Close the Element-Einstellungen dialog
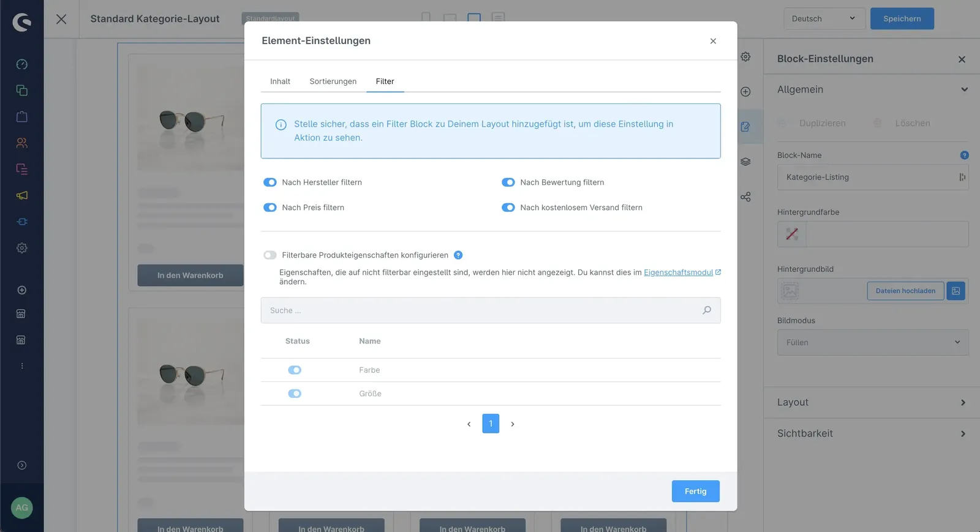 point(713,41)
